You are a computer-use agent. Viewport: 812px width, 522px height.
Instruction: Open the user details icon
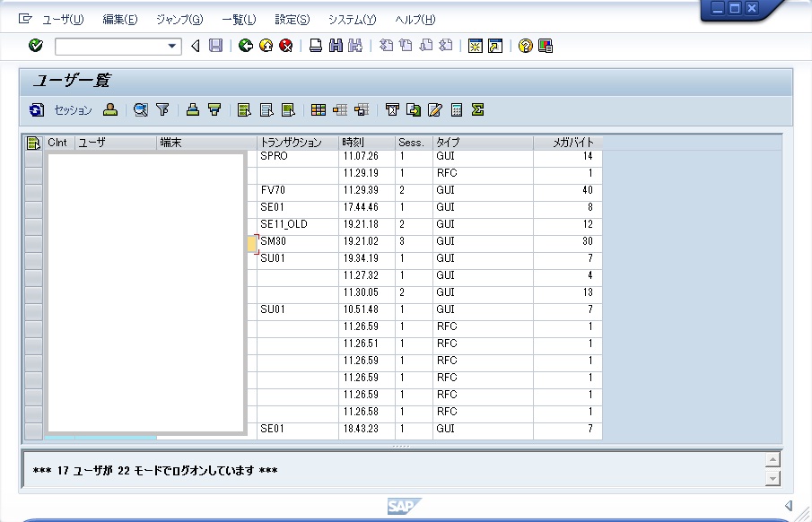point(112,109)
